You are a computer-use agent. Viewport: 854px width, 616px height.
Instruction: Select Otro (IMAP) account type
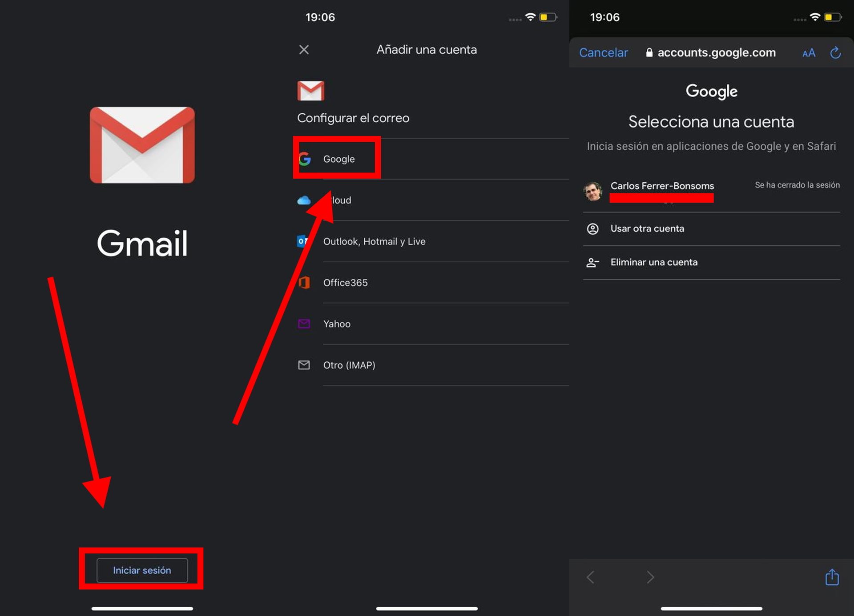coord(350,365)
